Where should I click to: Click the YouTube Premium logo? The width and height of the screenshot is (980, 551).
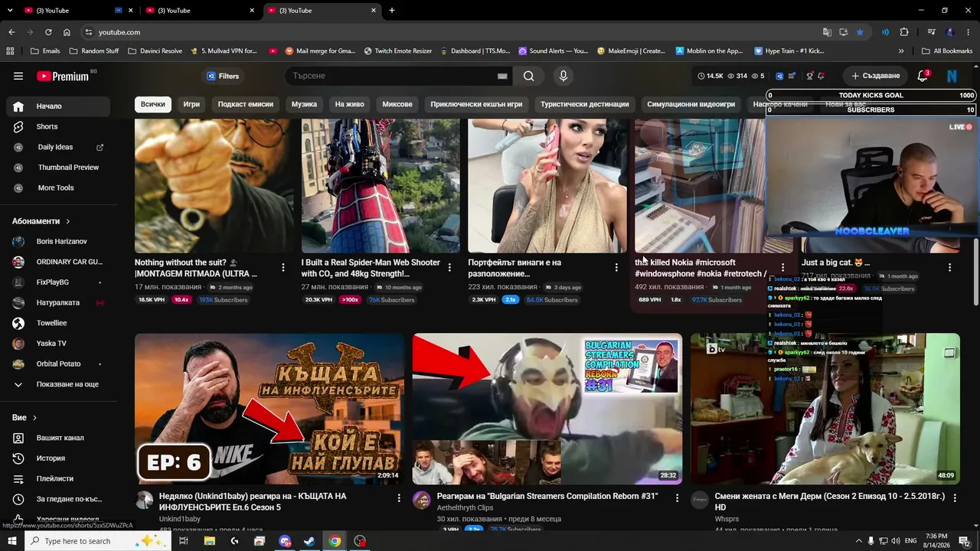point(63,76)
